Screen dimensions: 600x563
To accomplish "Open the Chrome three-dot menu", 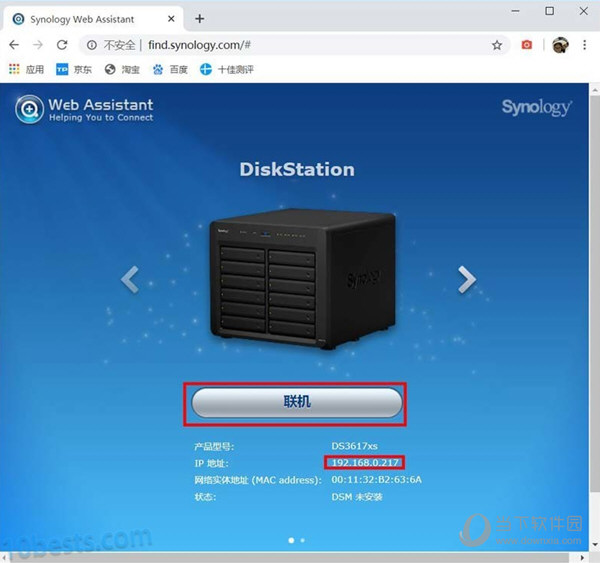I will (x=584, y=45).
